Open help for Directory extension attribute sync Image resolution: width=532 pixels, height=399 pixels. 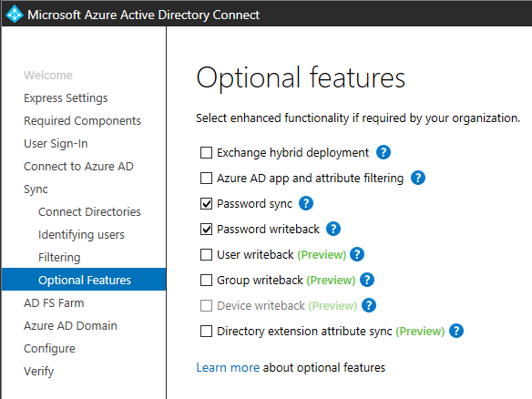pos(456,331)
